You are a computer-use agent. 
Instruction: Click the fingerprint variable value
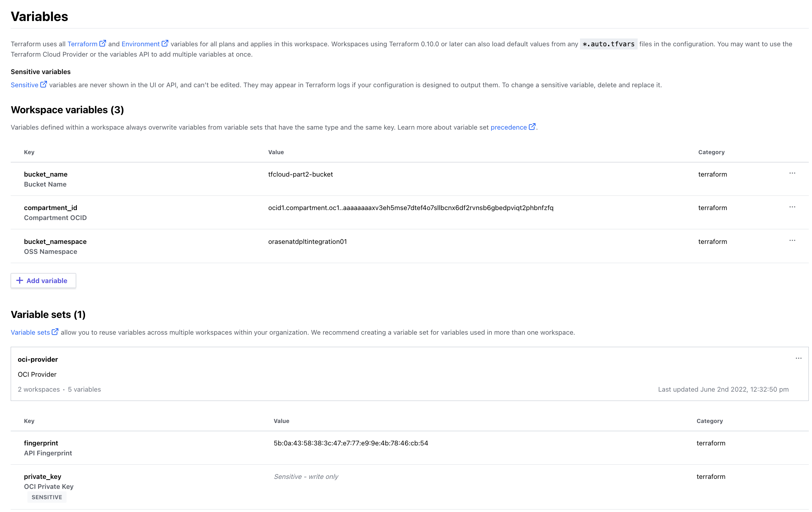tap(350, 443)
